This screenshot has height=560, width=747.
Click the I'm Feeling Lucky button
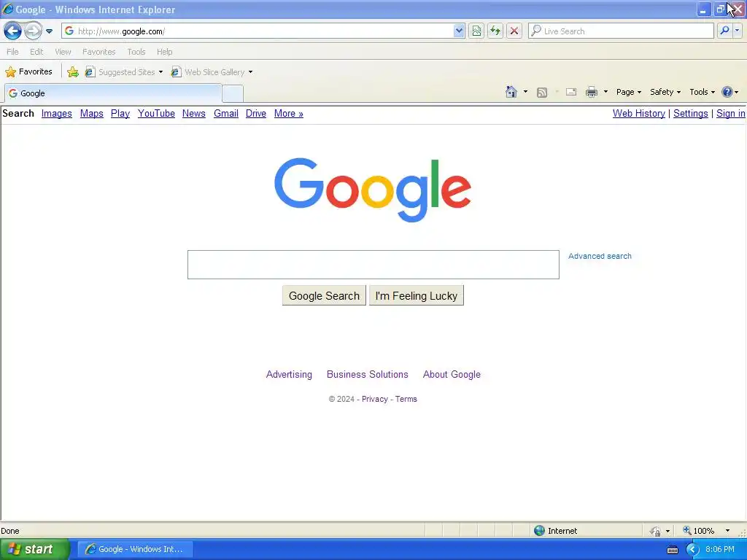417,296
